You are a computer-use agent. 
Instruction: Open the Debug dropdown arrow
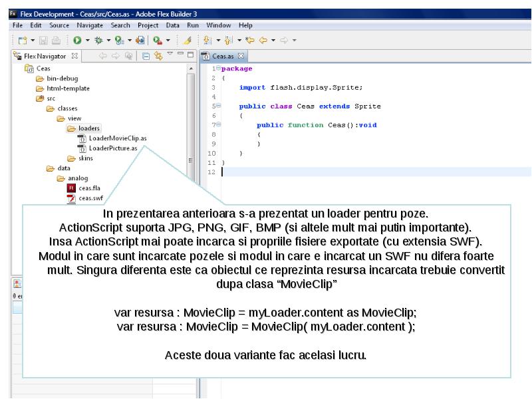pos(108,41)
